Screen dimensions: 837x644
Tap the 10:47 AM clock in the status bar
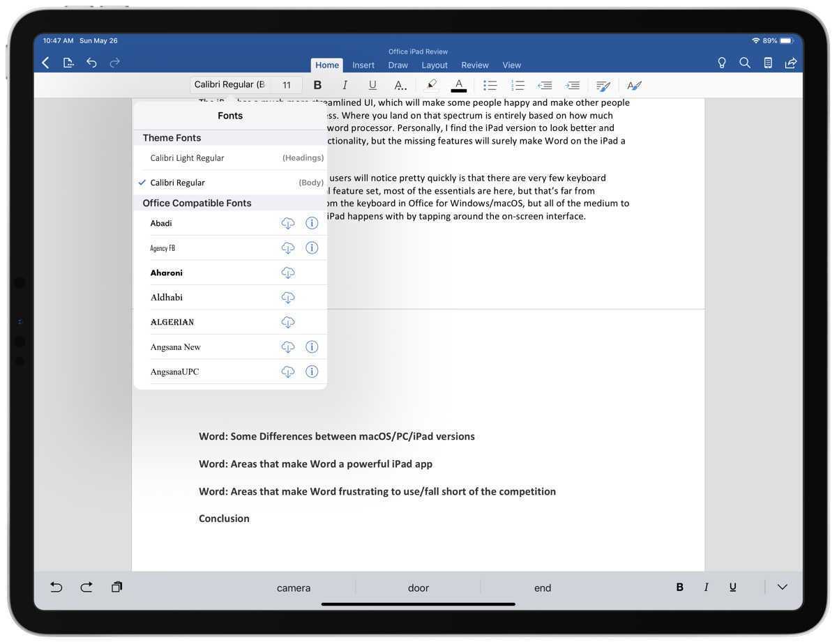point(58,40)
